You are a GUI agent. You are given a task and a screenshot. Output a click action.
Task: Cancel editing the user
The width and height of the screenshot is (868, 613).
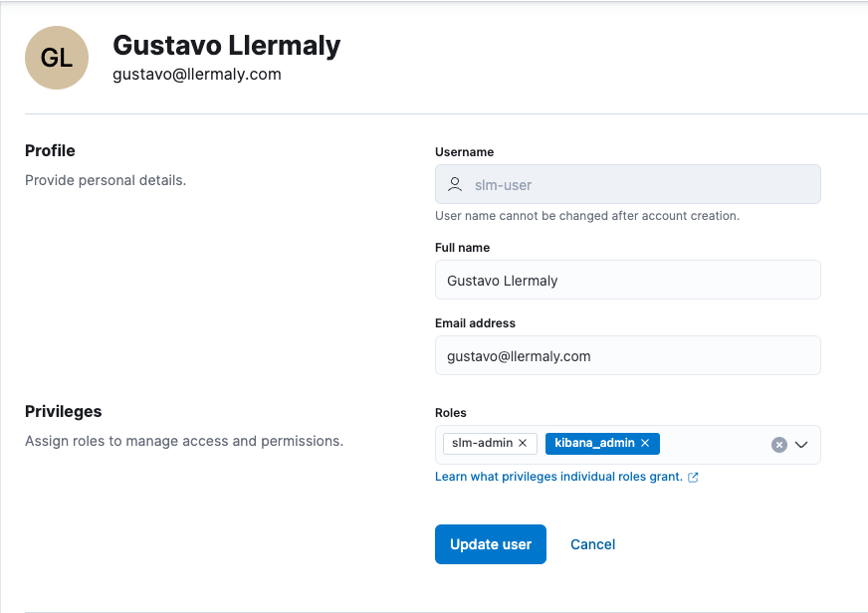point(593,544)
